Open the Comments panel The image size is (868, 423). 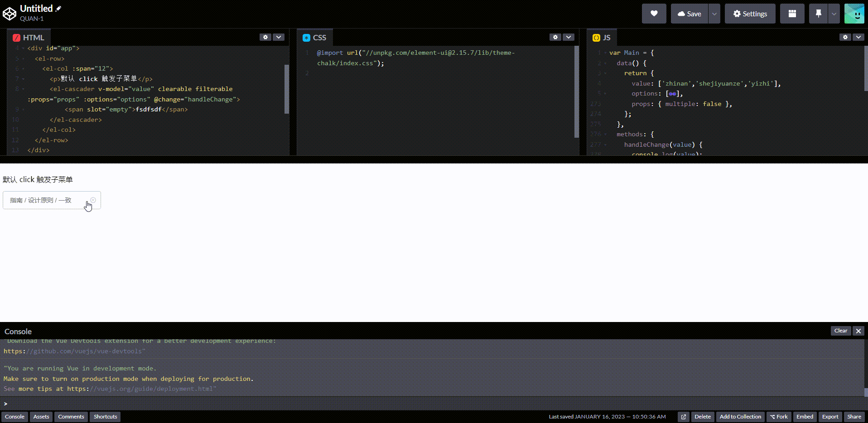[x=71, y=417]
